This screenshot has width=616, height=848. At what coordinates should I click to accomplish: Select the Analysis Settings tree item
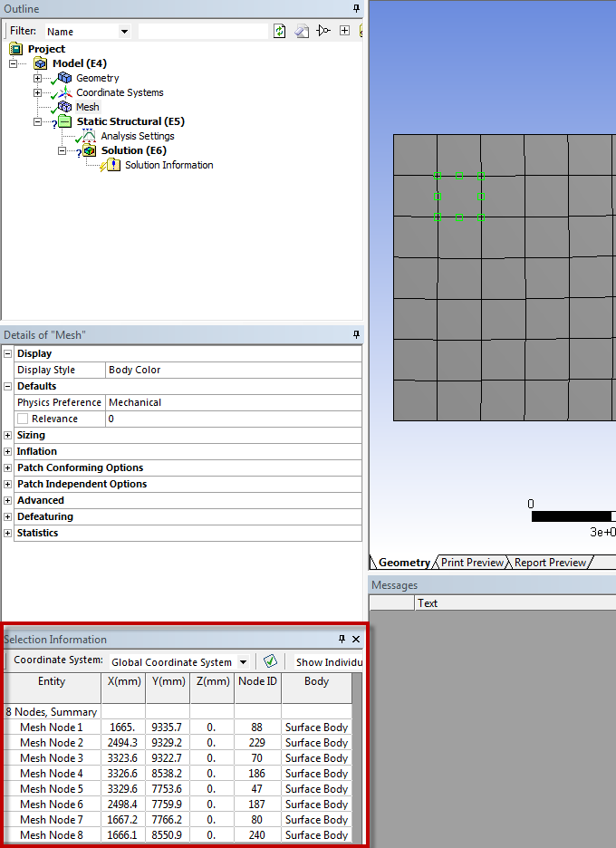[138, 136]
